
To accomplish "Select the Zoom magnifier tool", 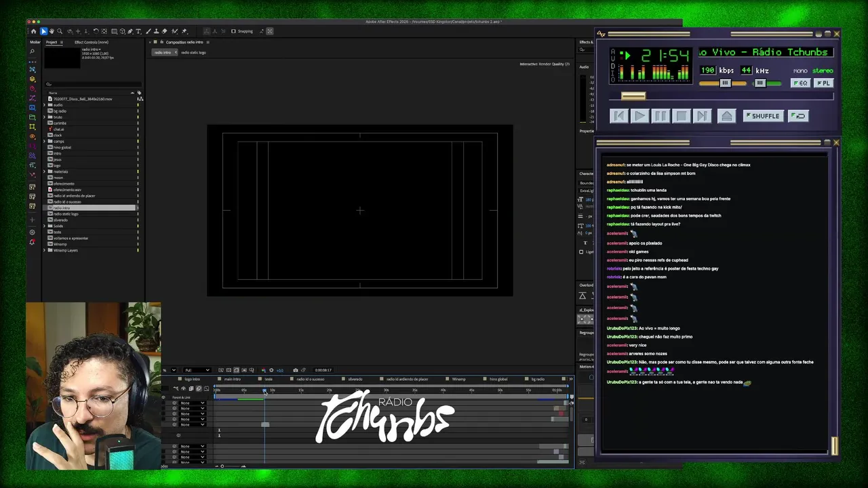I will [60, 31].
